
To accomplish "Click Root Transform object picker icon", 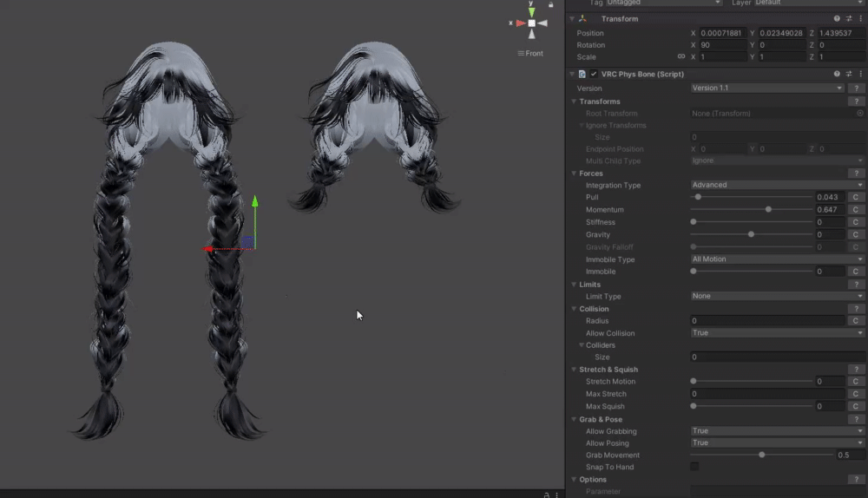I will pyautogui.click(x=859, y=114).
